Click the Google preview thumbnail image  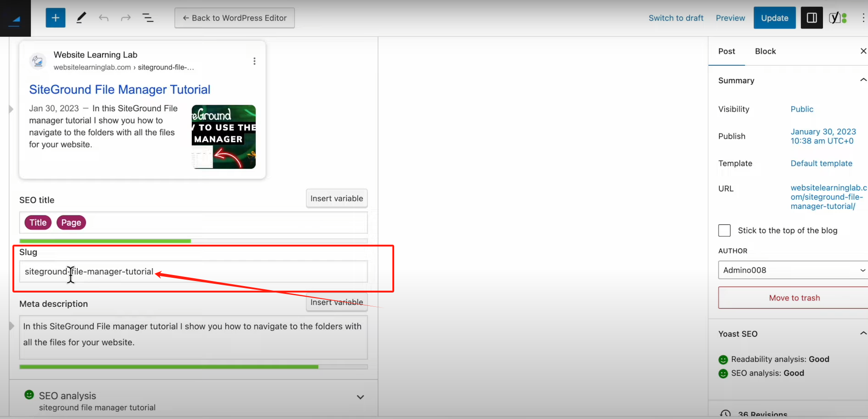[x=224, y=137]
